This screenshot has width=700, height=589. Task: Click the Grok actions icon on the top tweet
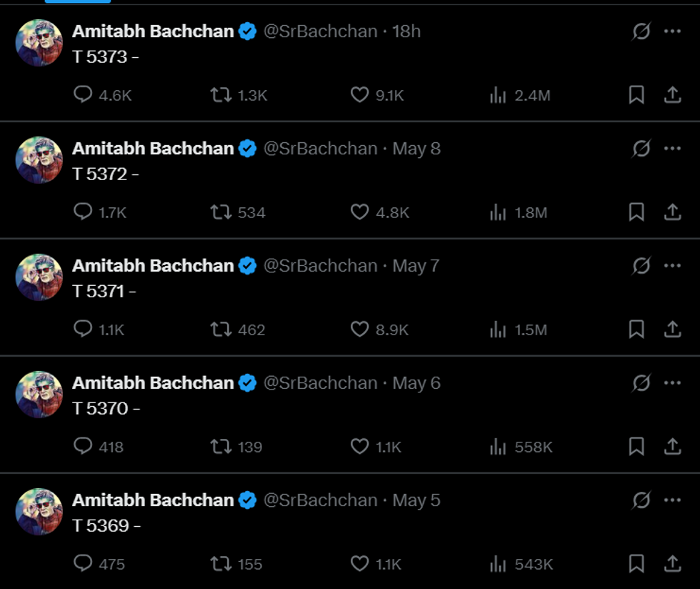coord(641,30)
